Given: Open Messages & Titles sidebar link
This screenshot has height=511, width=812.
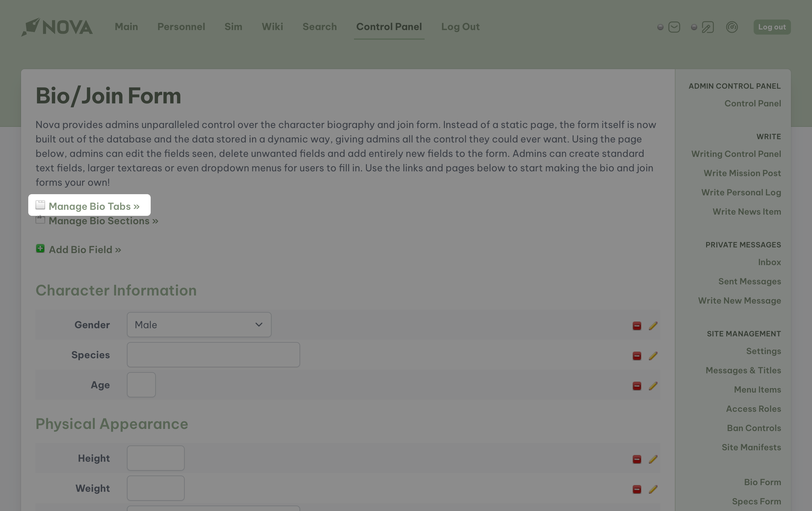Looking at the screenshot, I should pyautogui.click(x=743, y=370).
